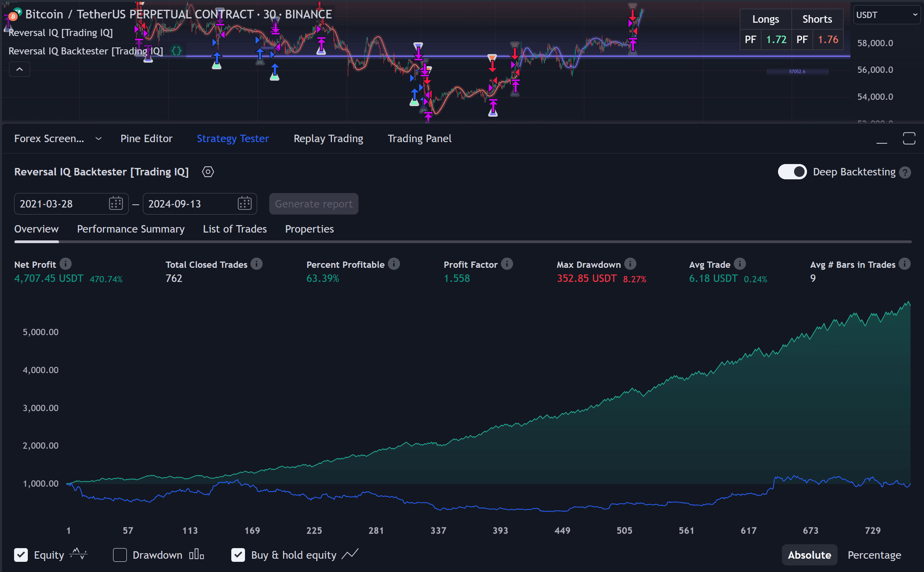The width and height of the screenshot is (924, 572).
Task: Click Reversal IQ Backtester indicator legend
Action: tap(86, 51)
